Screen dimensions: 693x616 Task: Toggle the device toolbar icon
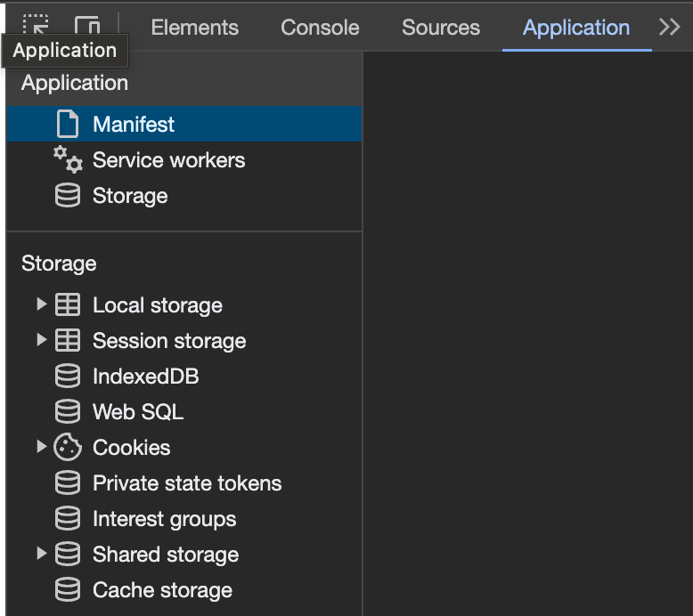87,27
